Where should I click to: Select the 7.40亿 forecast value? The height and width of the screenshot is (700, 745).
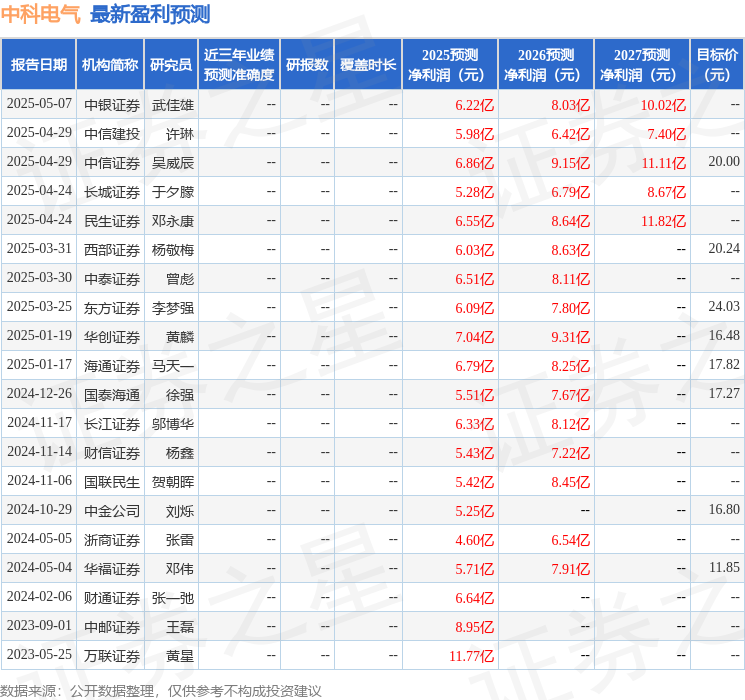click(x=667, y=134)
